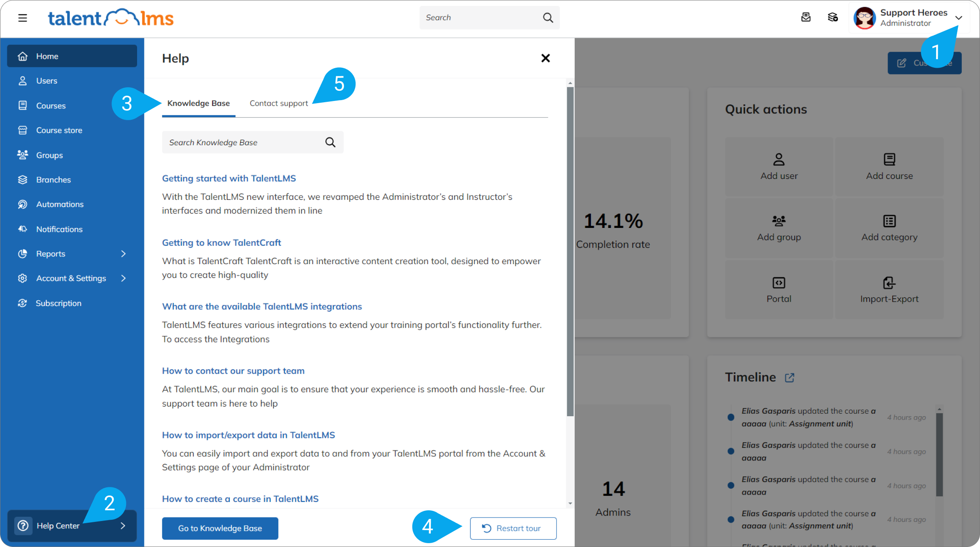
Task: Open Groups in sidebar
Action: (x=72, y=155)
